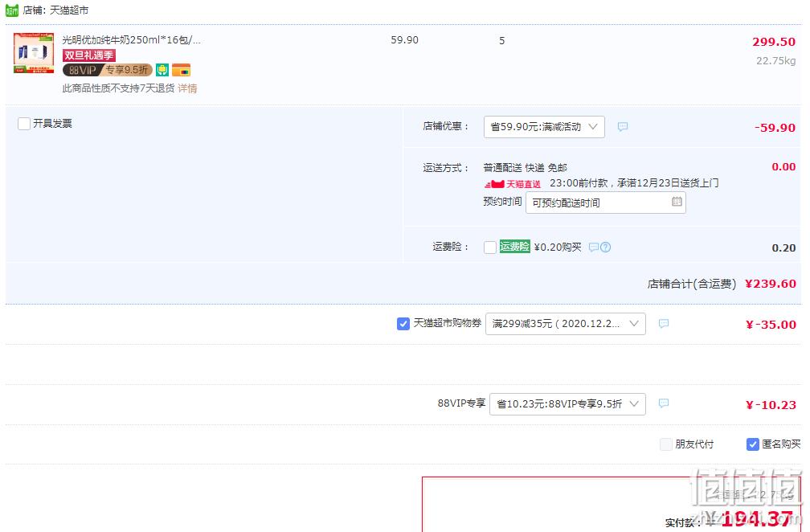Viewport: 810px width, 532px height.
Task: Click the -59.90 store discount amount
Action: click(775, 128)
